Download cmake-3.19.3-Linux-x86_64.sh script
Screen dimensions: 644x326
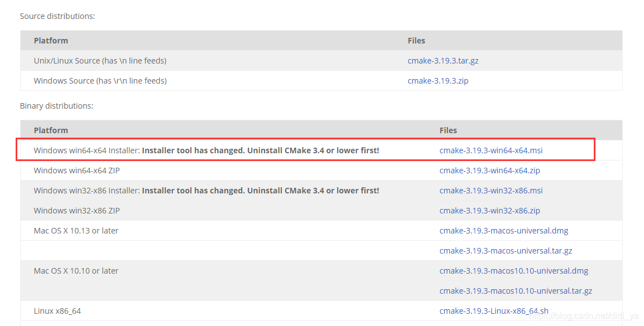click(494, 312)
